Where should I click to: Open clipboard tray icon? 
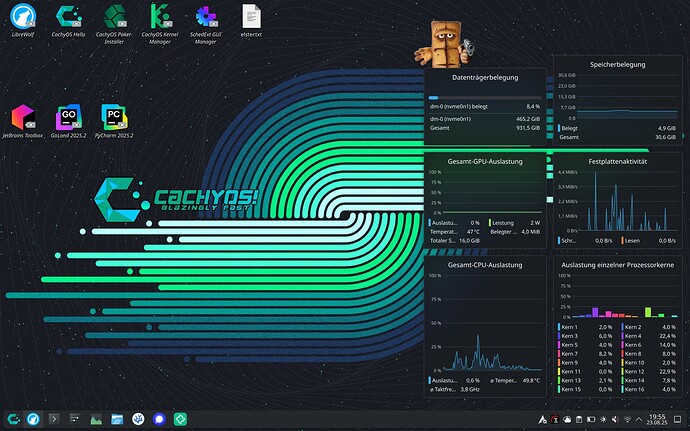(579, 420)
